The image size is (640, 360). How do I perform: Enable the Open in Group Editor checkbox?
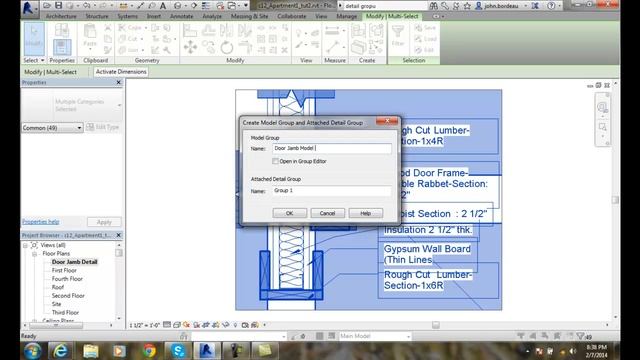point(276,161)
